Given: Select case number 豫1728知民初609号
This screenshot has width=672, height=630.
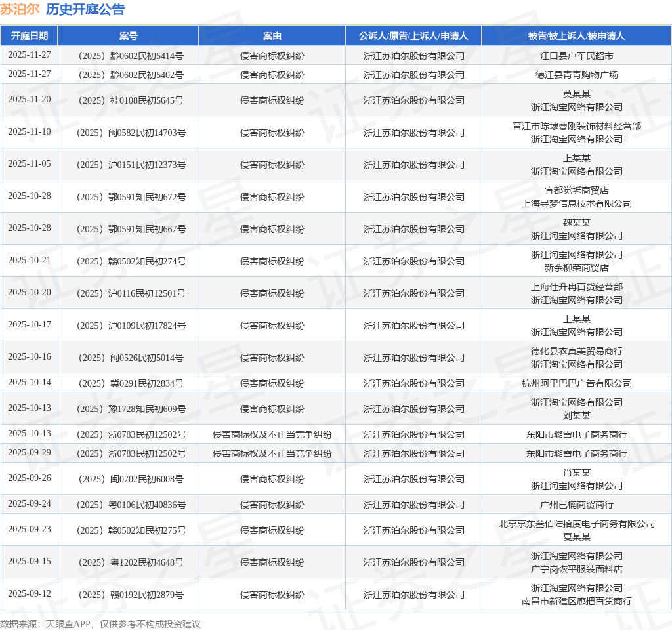Looking at the screenshot, I should (131, 409).
